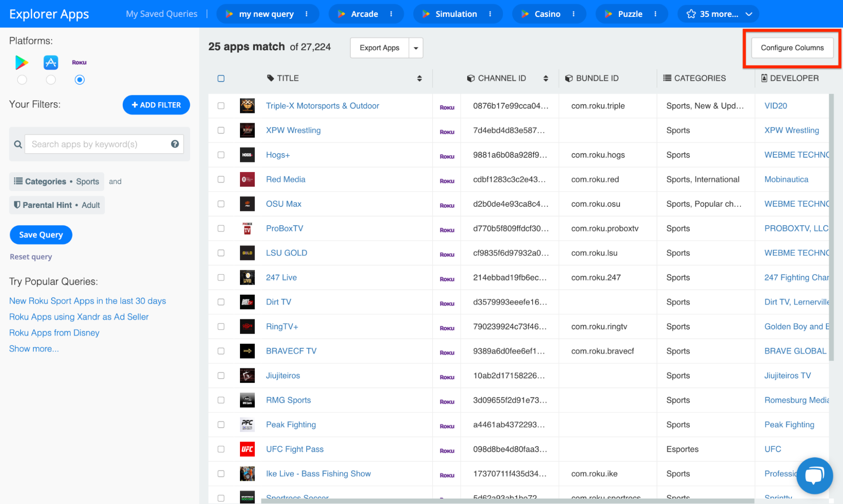The height and width of the screenshot is (504, 843).
Task: Check the XPW Wrestling row checkbox
Action: (x=221, y=130)
